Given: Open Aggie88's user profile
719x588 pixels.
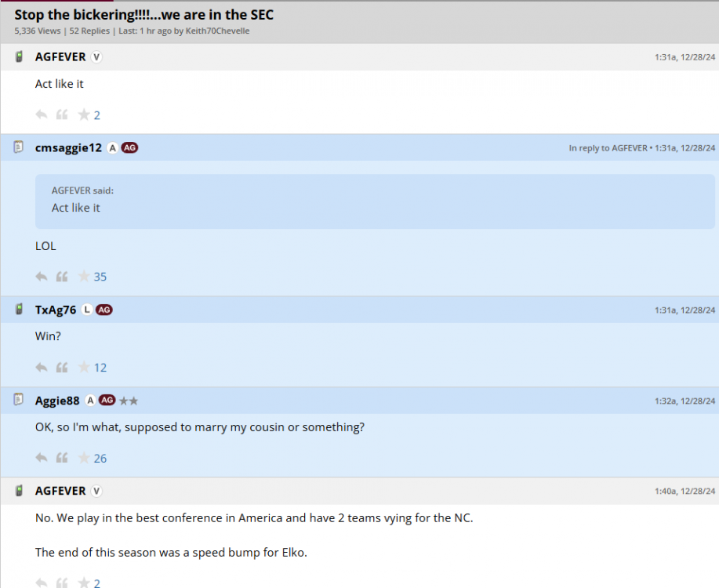Looking at the screenshot, I should coord(57,401).
